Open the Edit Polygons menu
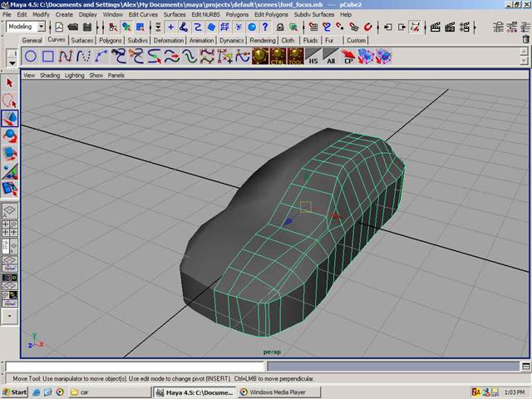The width and height of the screenshot is (532, 399). click(271, 15)
